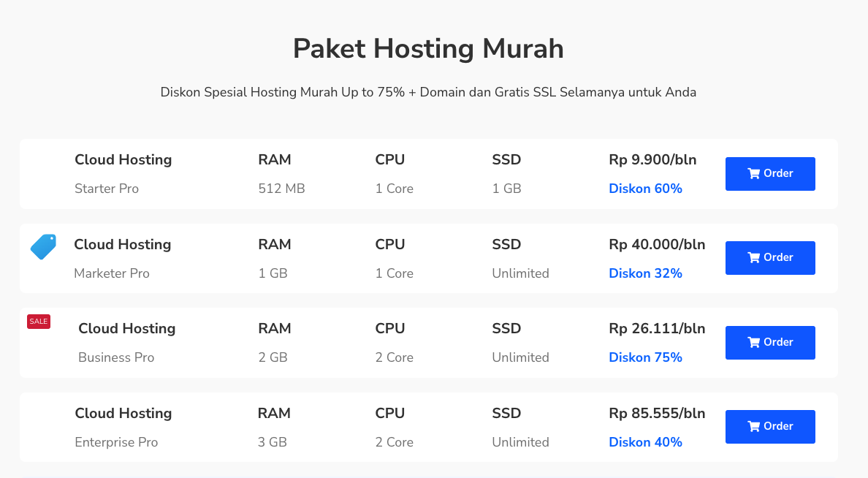Screen dimensions: 868x478
Task: Click the cart icon in Enterprise Pro's Order button
Action: (x=754, y=427)
